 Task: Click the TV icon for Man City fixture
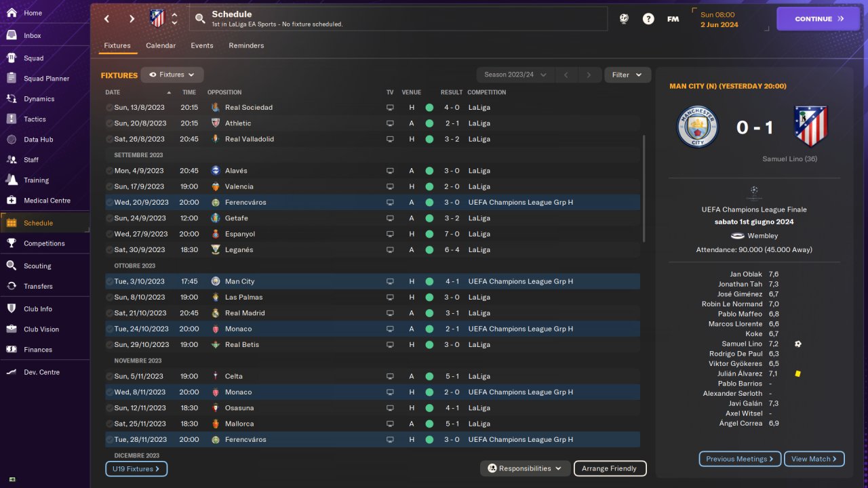(x=390, y=281)
